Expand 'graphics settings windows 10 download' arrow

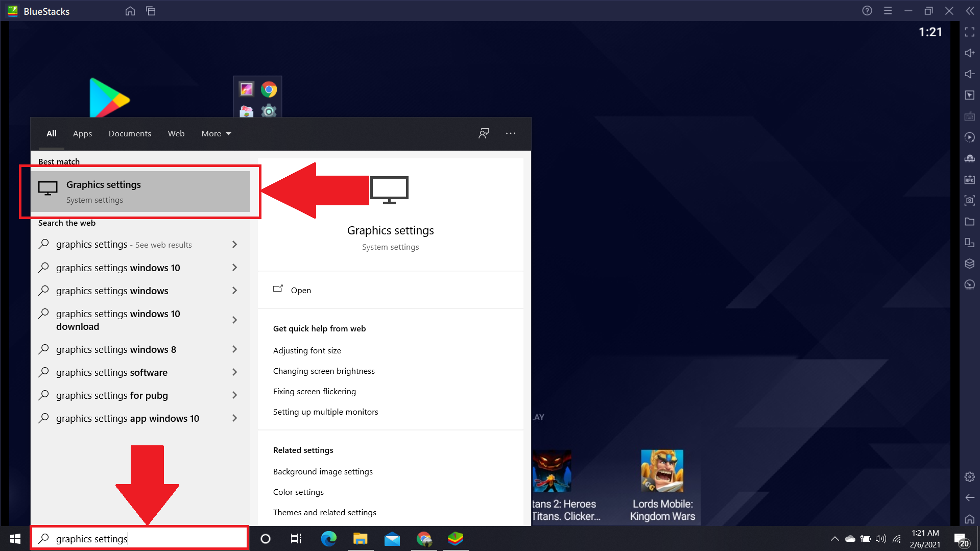tap(234, 320)
